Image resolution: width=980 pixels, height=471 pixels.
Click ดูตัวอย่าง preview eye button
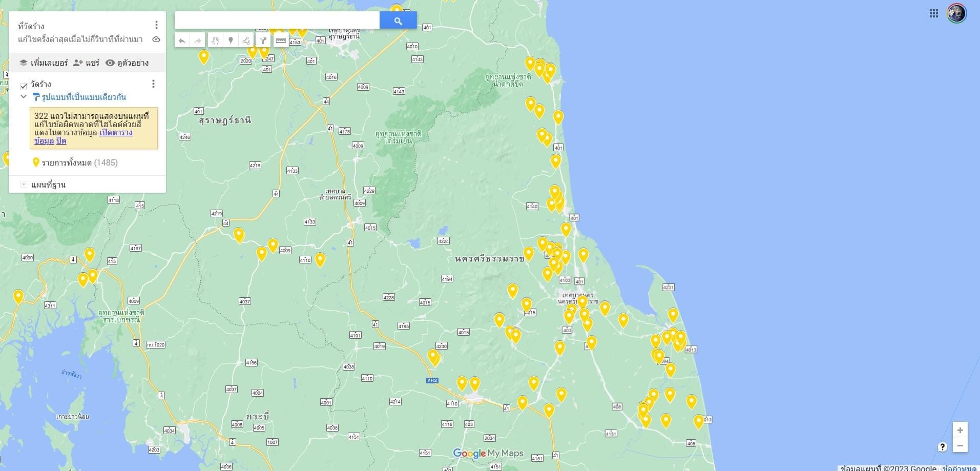(127, 63)
